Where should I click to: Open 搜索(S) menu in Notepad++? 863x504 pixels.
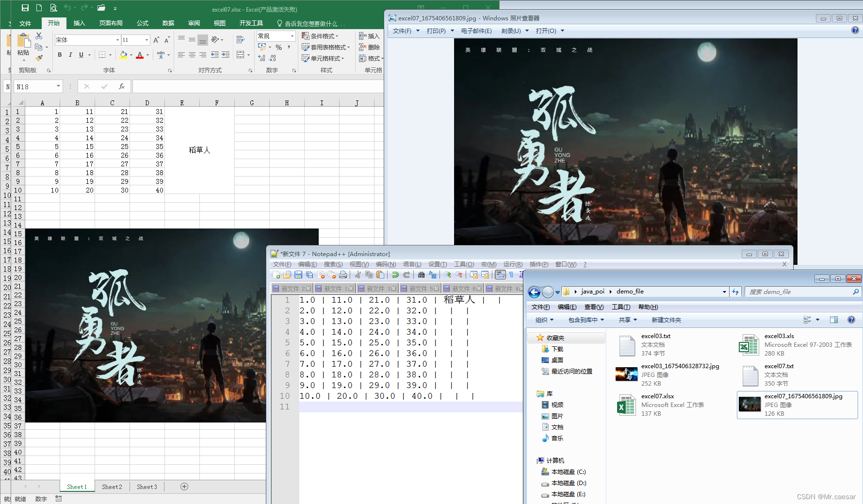(333, 264)
